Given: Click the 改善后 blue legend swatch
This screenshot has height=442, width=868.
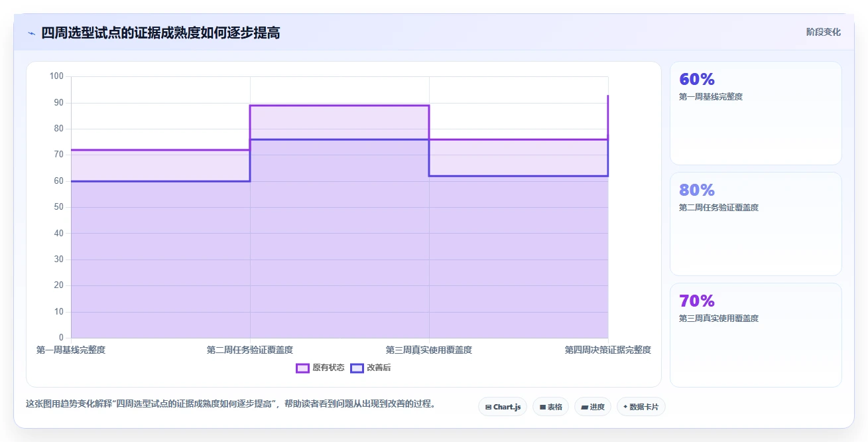Looking at the screenshot, I should (x=357, y=368).
